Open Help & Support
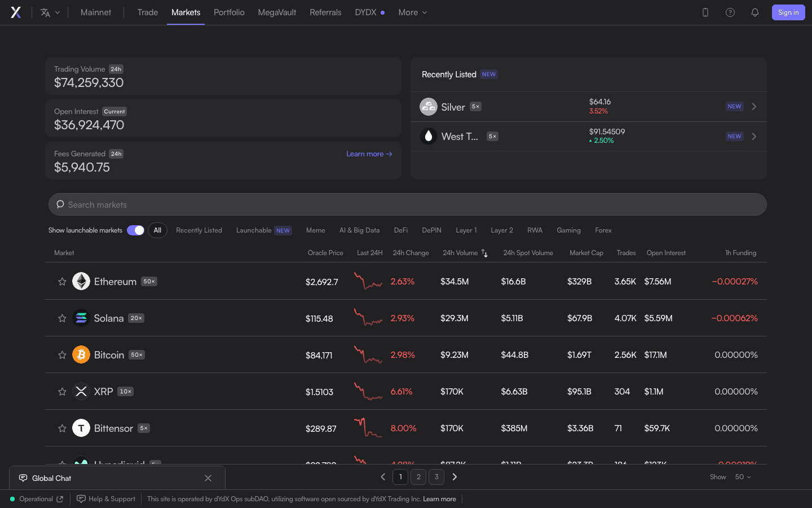Screen dimensions: 812x508 point(106,499)
